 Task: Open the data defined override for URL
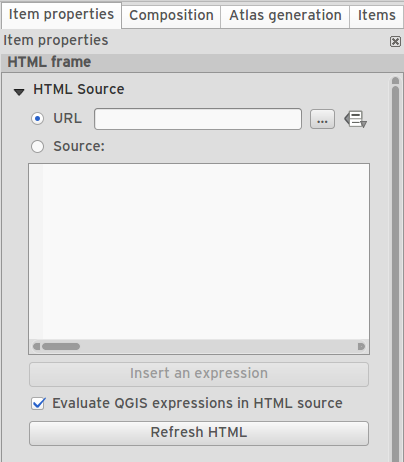[x=355, y=119]
